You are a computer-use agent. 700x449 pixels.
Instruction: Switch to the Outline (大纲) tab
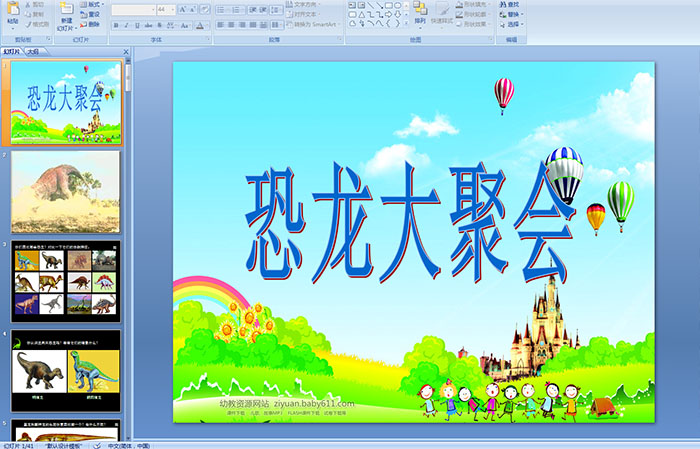tap(33, 50)
